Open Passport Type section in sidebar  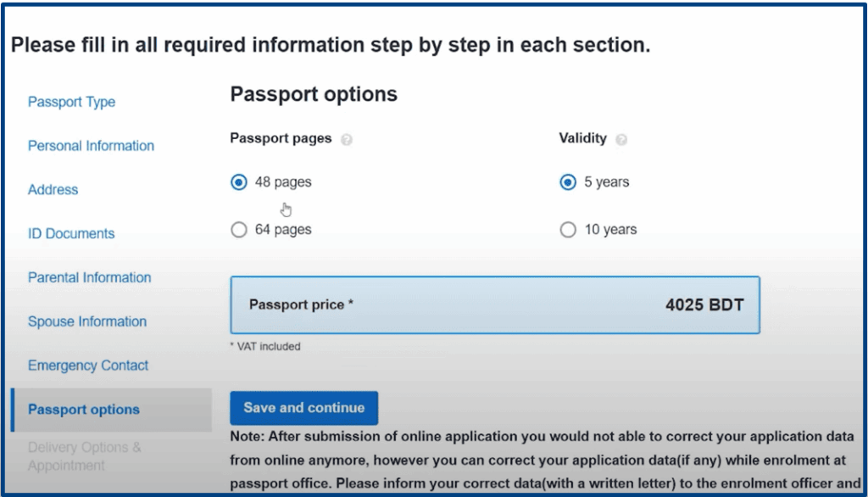(71, 102)
